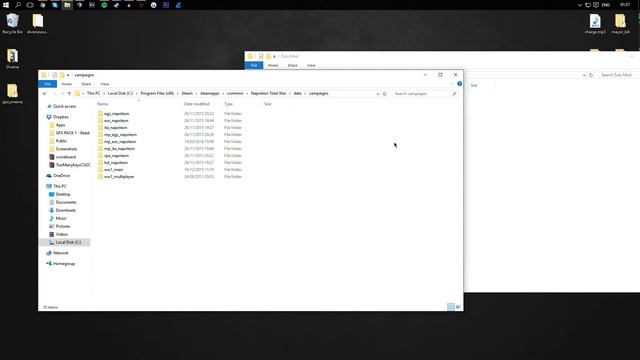Image resolution: width=640 pixels, height=360 pixels.
Task: Select Diverse archive icon on desktop
Action: (12, 59)
